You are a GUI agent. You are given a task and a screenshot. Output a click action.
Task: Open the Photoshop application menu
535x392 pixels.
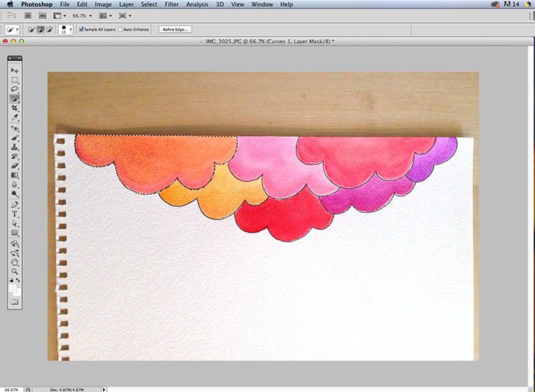pyautogui.click(x=37, y=5)
